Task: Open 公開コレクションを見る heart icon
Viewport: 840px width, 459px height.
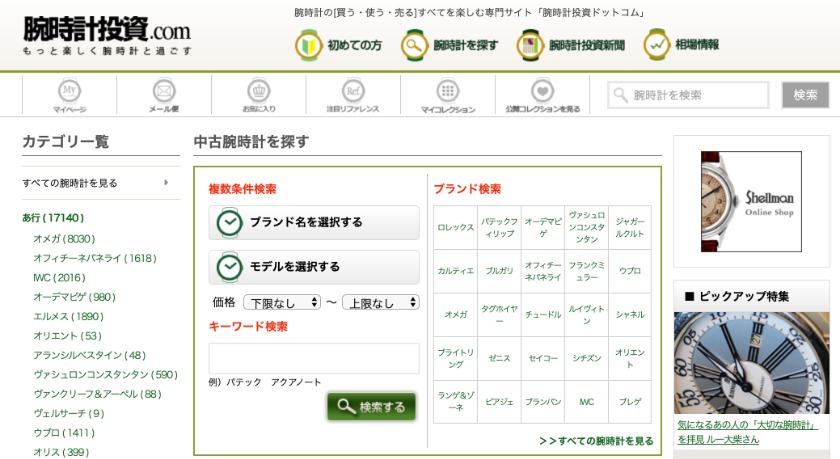Action: click(542, 91)
